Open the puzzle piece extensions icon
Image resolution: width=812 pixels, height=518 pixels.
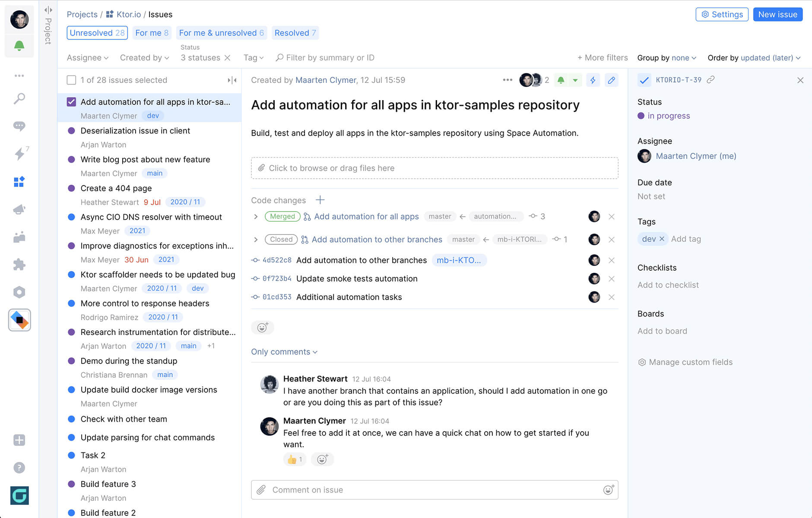coord(19,265)
